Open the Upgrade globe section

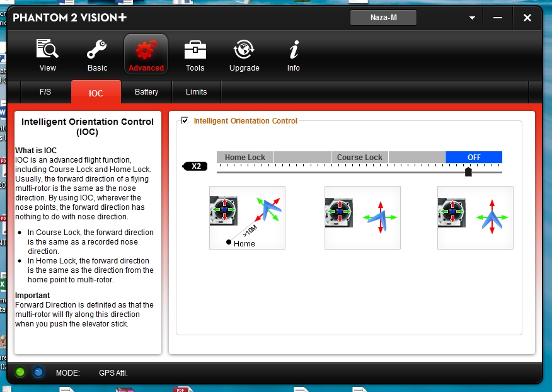pyautogui.click(x=244, y=55)
